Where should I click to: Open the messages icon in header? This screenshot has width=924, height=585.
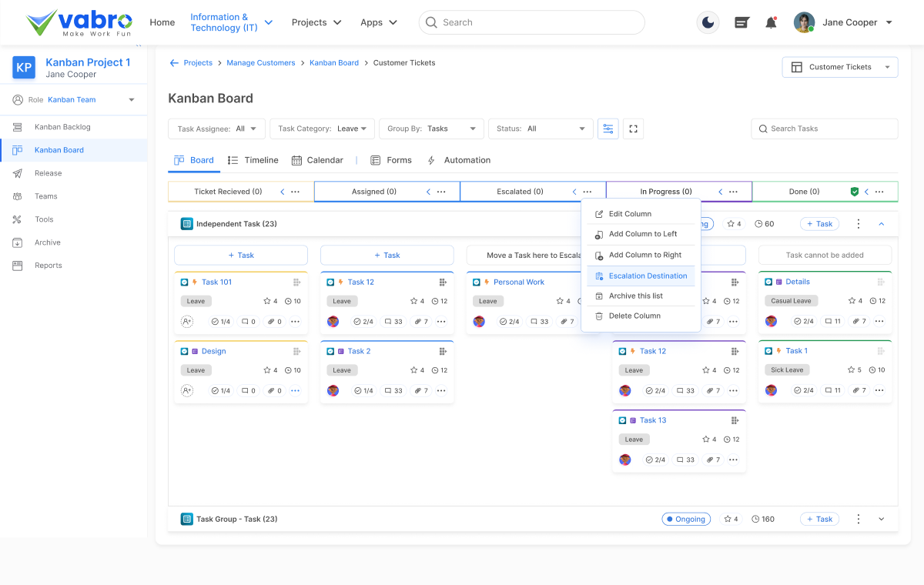click(742, 23)
